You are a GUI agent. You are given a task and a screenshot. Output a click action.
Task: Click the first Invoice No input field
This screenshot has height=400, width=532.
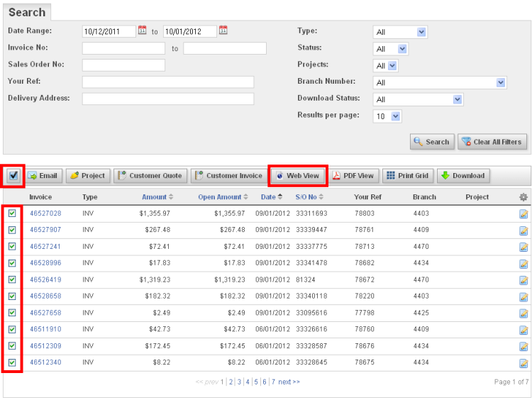[x=123, y=48]
